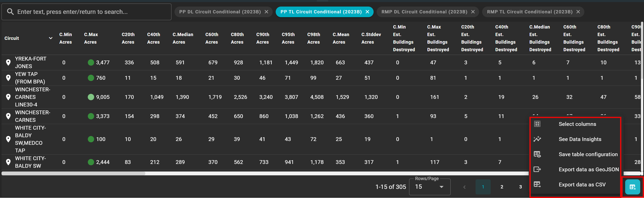Click Export data as CSV

click(x=582, y=185)
